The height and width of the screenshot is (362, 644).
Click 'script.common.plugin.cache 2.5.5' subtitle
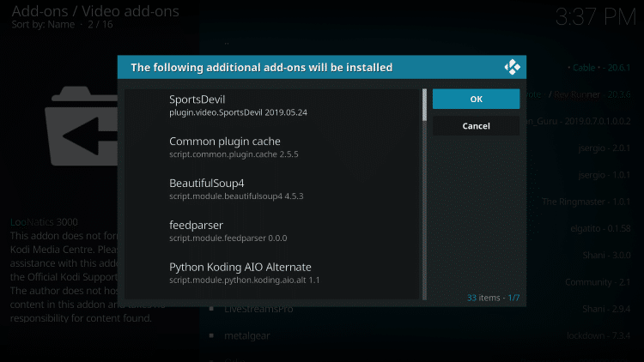[234, 154]
